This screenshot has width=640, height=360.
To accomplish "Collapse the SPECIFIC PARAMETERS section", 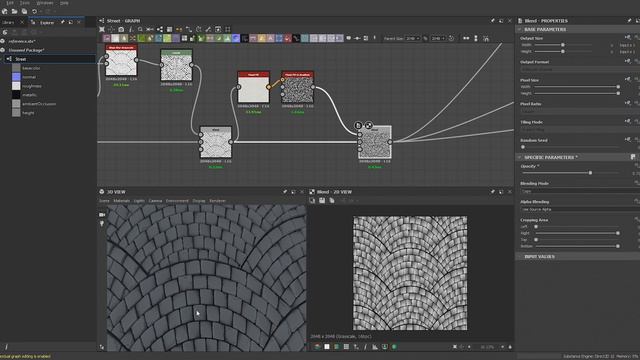I will click(520, 157).
